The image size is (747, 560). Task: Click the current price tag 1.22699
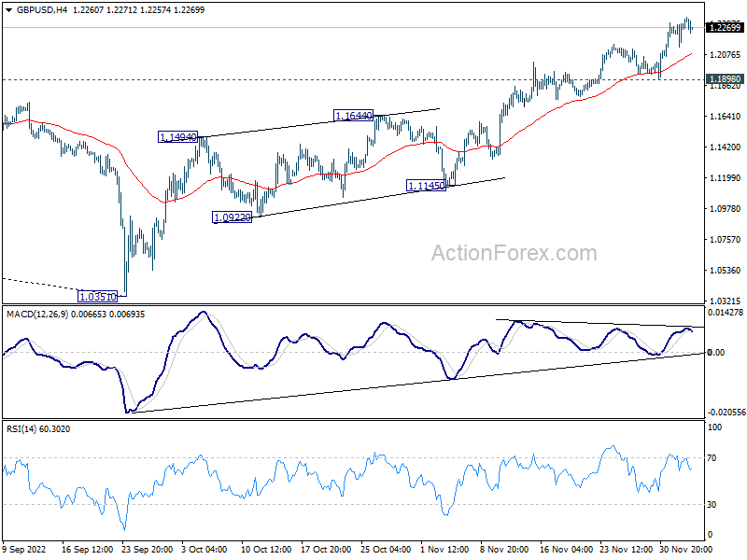[x=726, y=28]
